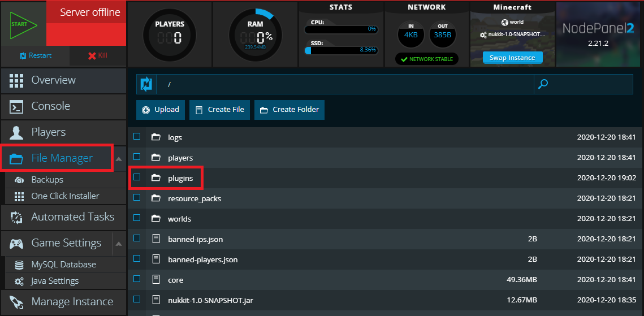Tick the checkbox next to logs folder
This screenshot has height=316, width=644.
(137, 137)
